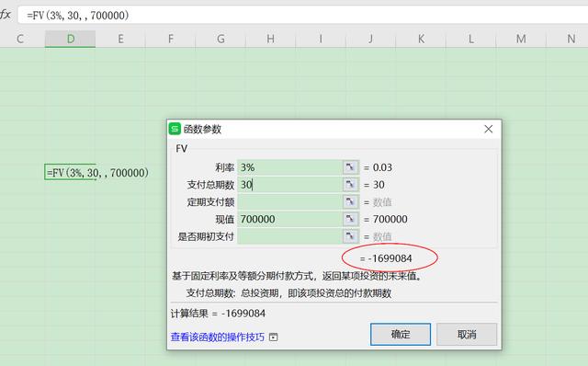This screenshot has width=588, height=366.
Task: Click the 定期支付额 input field
Action: point(289,202)
